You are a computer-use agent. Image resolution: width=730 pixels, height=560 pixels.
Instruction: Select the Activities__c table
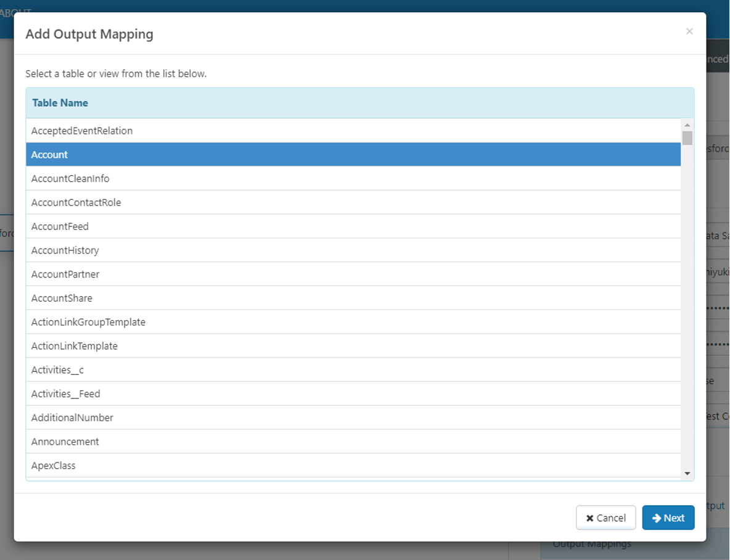click(x=57, y=370)
